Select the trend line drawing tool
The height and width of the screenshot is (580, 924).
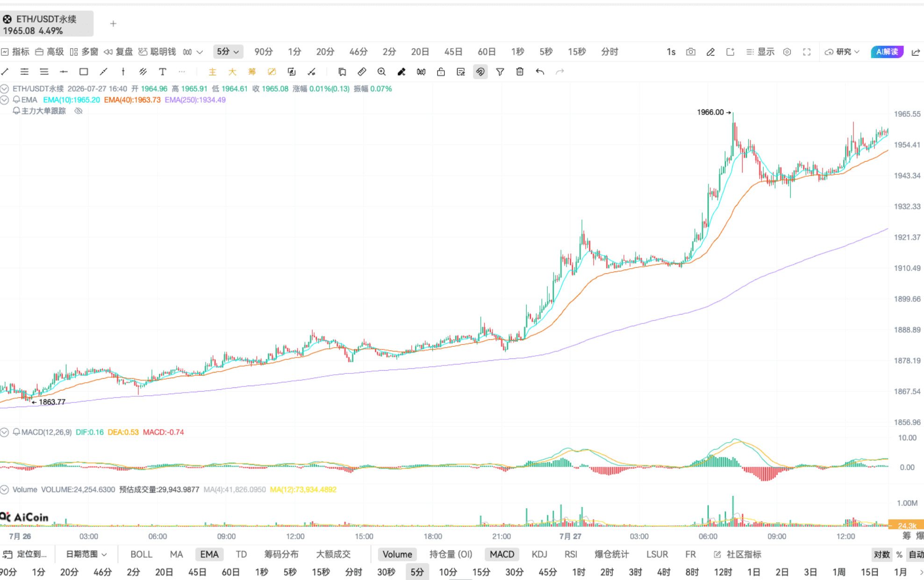pyautogui.click(x=5, y=72)
